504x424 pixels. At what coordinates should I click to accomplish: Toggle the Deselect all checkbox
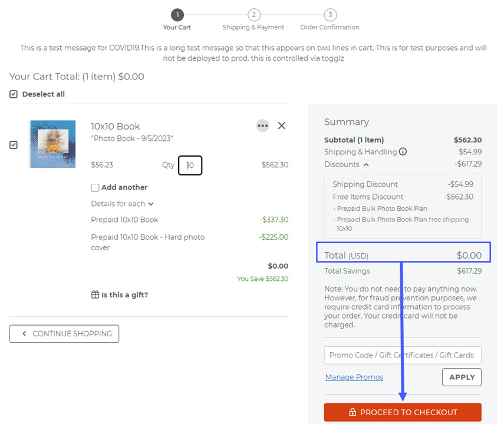tap(14, 94)
